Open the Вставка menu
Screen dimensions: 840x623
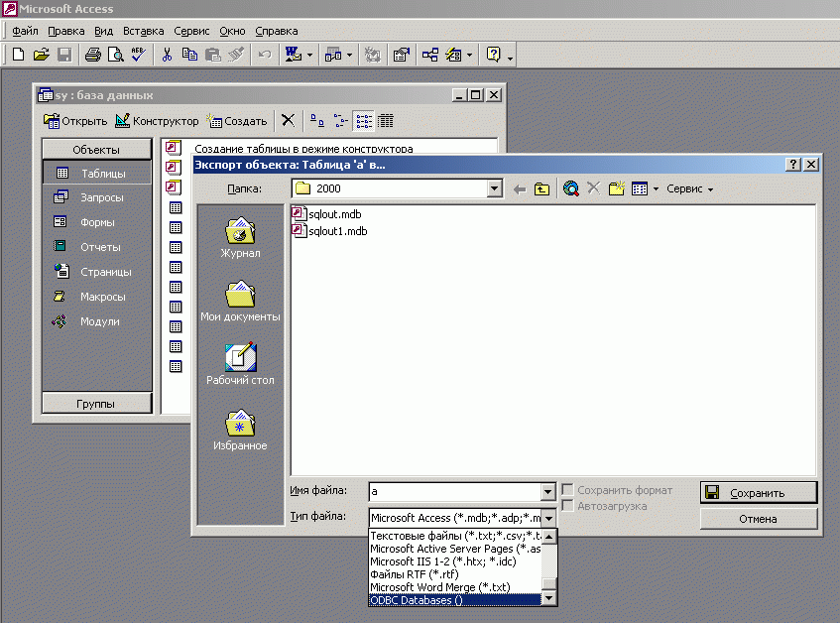pos(144,31)
